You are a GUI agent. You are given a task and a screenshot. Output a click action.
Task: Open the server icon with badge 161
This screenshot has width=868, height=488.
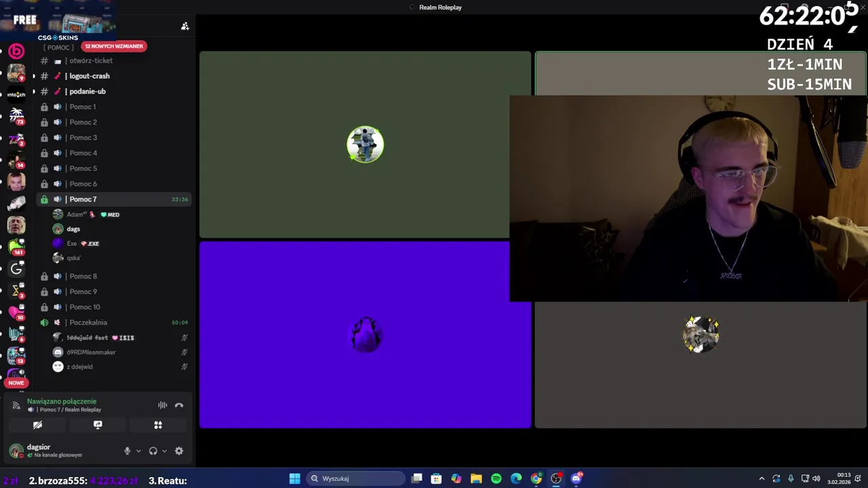(x=16, y=247)
